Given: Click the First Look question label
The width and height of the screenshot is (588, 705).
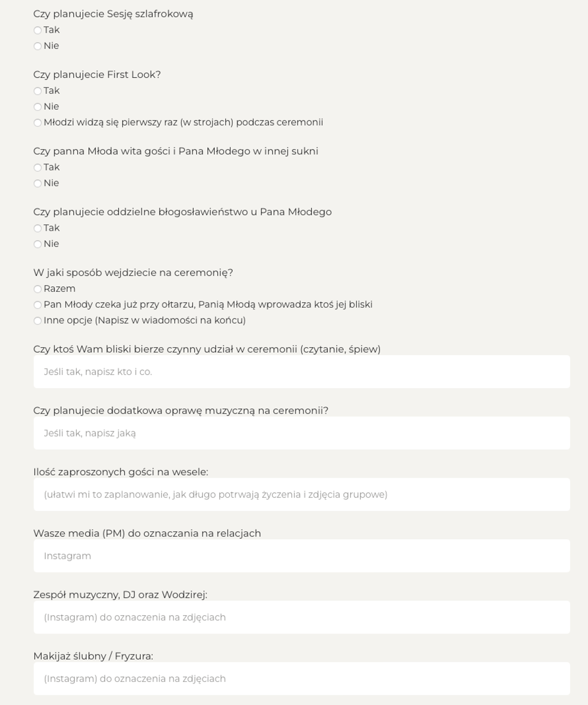Looking at the screenshot, I should click(97, 74).
